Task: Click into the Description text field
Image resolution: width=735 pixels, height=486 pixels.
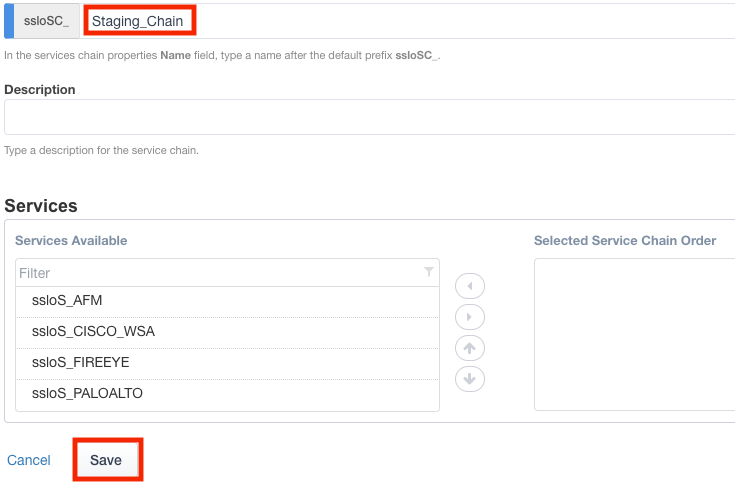Action: tap(370, 117)
